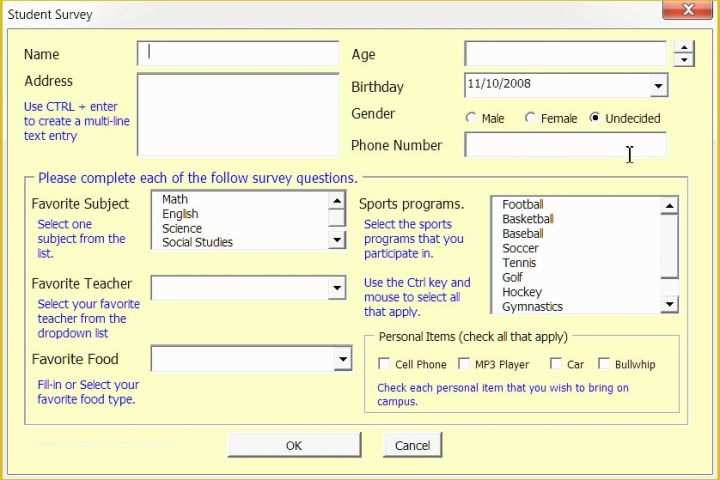Click the Age spinner up arrow

[x=684, y=48]
